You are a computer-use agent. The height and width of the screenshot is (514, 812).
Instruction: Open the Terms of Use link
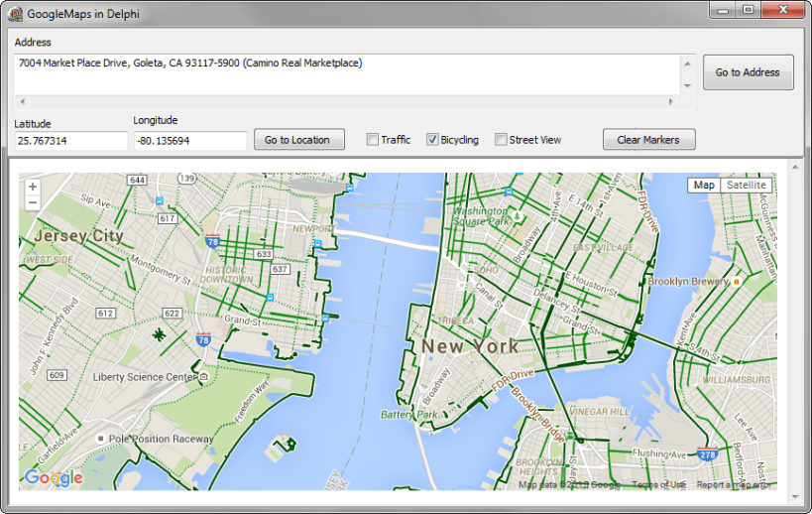coord(658,485)
